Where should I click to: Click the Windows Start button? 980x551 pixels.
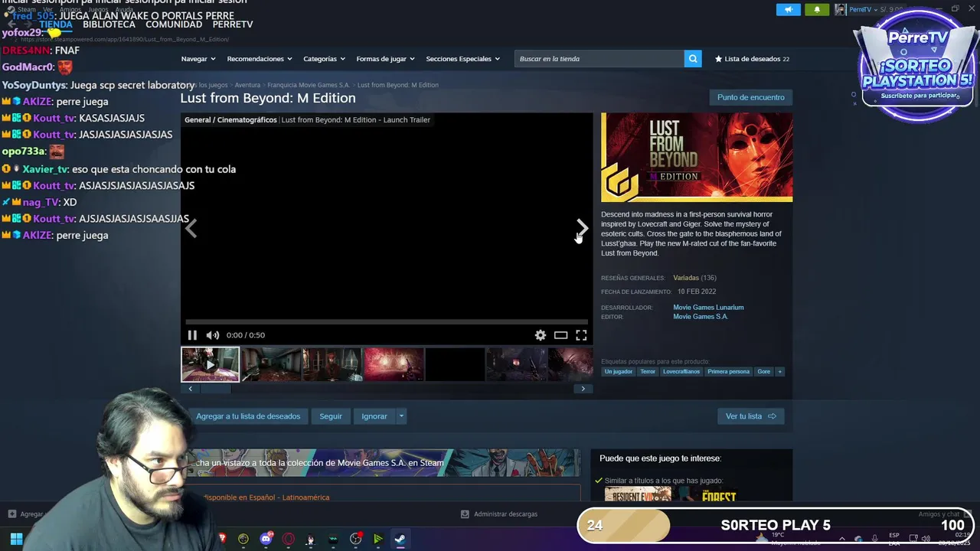point(16,539)
